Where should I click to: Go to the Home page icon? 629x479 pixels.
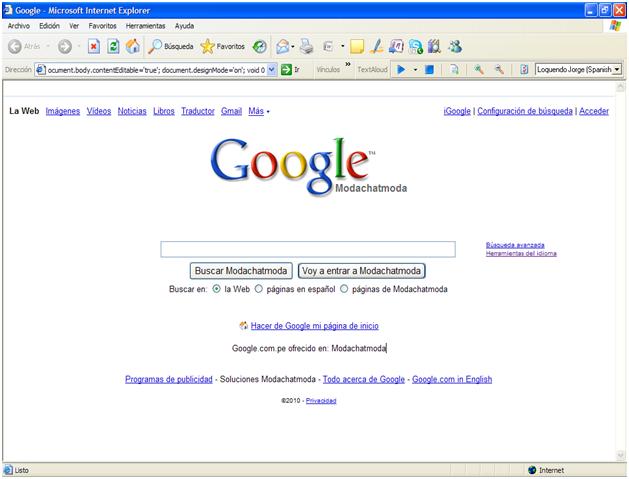[133, 47]
